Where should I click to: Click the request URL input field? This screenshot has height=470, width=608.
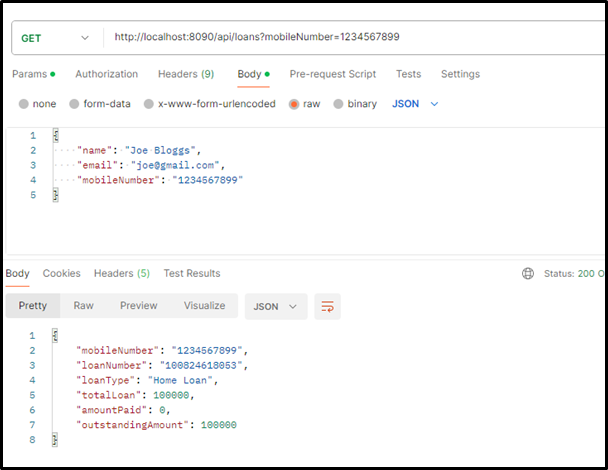pos(350,37)
